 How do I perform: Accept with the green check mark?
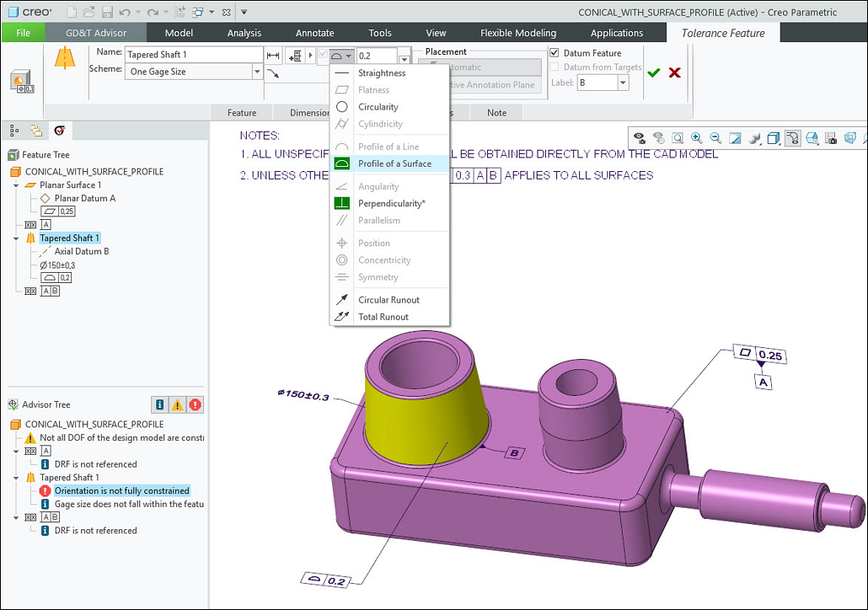tap(654, 72)
